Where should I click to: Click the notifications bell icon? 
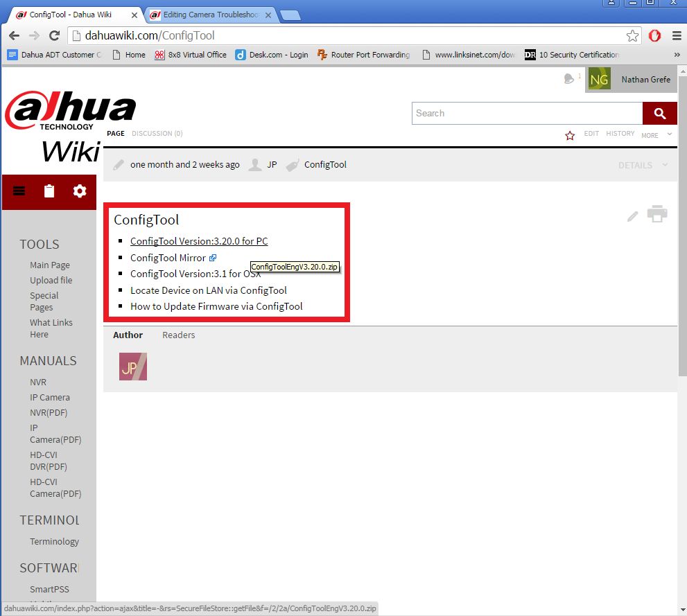pos(569,79)
